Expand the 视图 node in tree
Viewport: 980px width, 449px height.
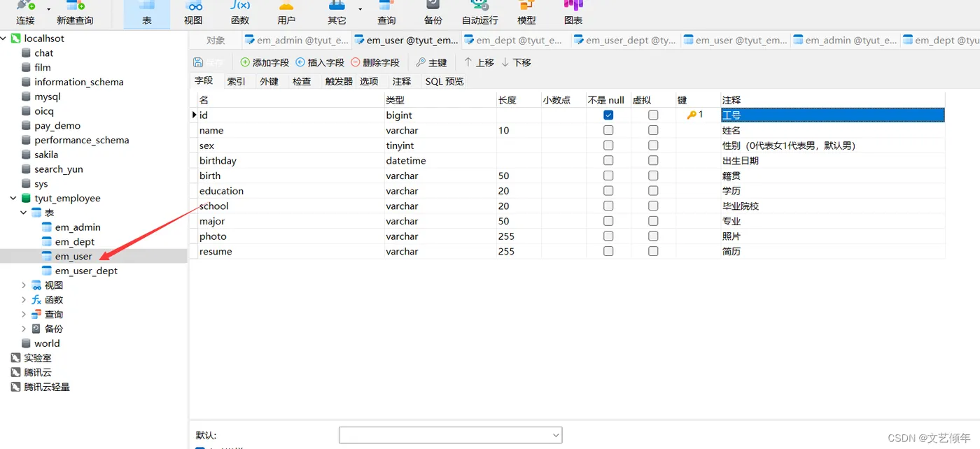tap(24, 285)
